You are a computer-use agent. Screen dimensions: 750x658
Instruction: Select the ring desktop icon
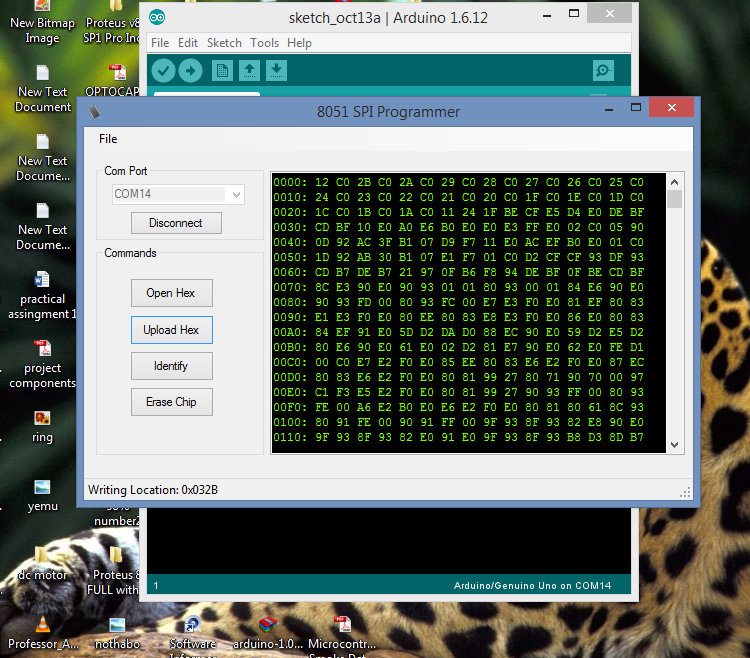(42, 418)
